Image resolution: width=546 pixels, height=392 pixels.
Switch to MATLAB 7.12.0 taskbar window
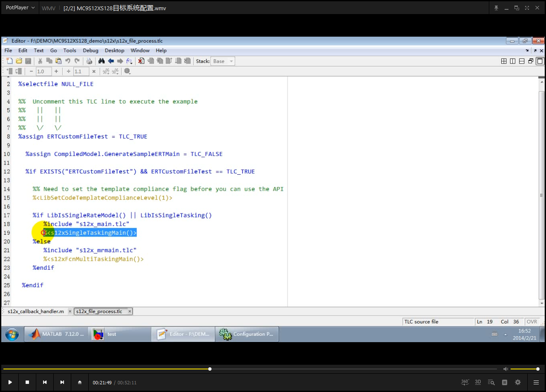click(56, 334)
